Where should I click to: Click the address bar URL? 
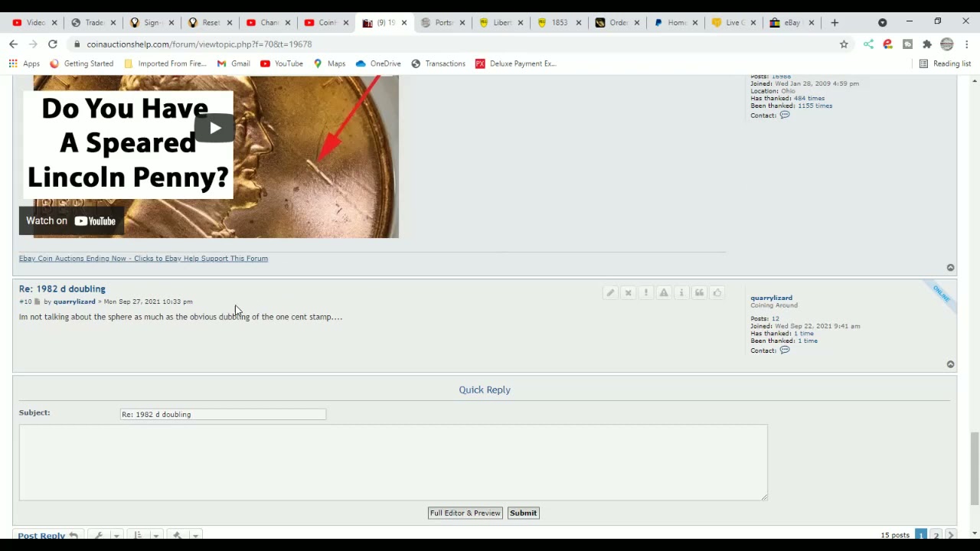[199, 44]
